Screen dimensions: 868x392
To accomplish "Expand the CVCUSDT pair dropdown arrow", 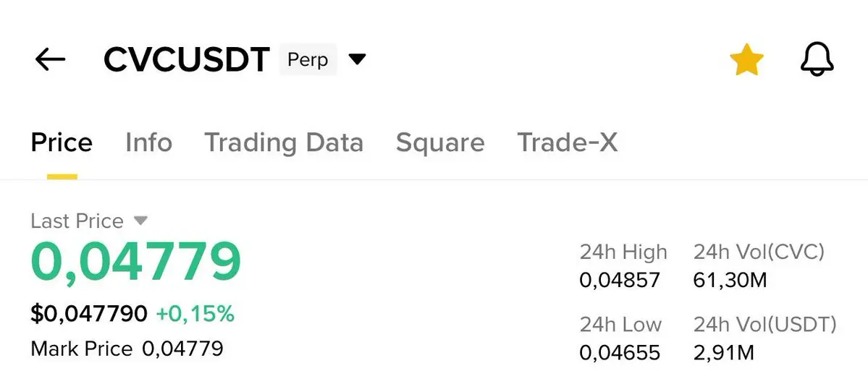I will coord(357,59).
